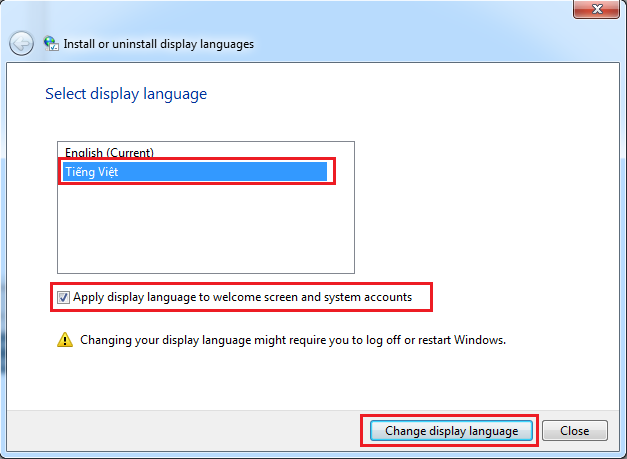627x459 pixels.
Task: Click the empty area inside the language listbox
Action: tap(205, 230)
